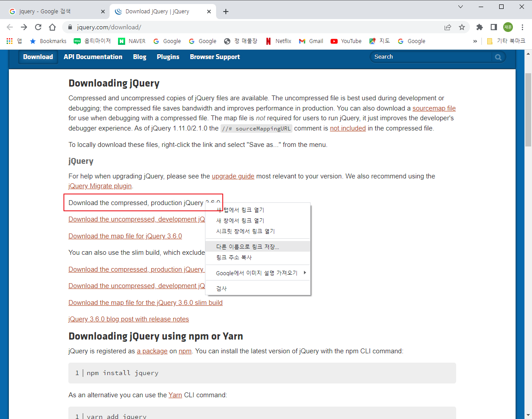Follow the not included link
Screen dimensions: 532x419
click(x=348, y=128)
